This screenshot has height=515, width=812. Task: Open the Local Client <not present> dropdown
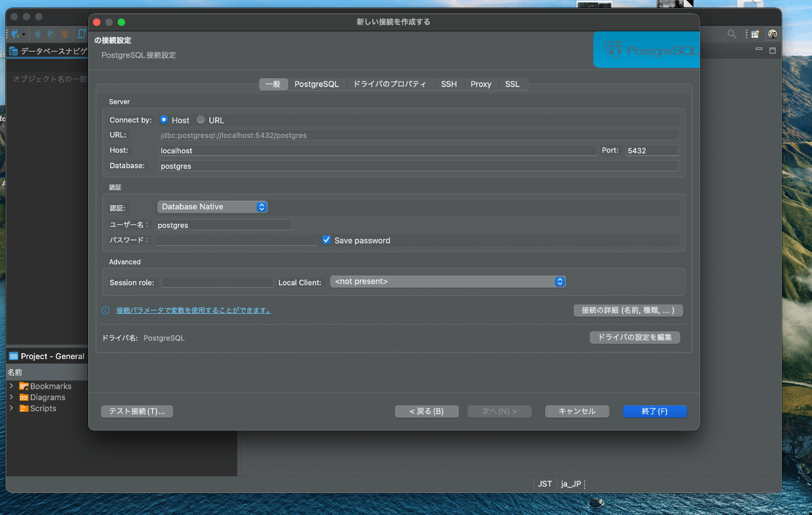[x=448, y=281]
